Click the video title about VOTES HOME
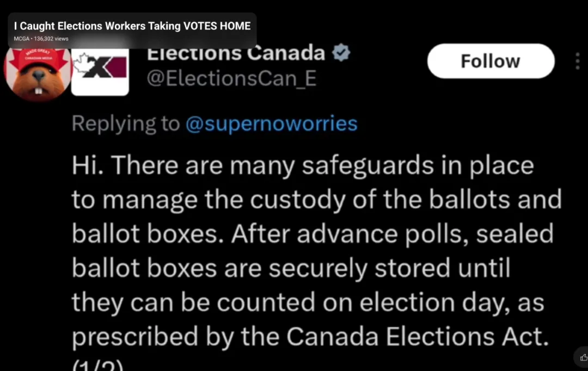The width and height of the screenshot is (588, 371). pyautogui.click(x=132, y=26)
